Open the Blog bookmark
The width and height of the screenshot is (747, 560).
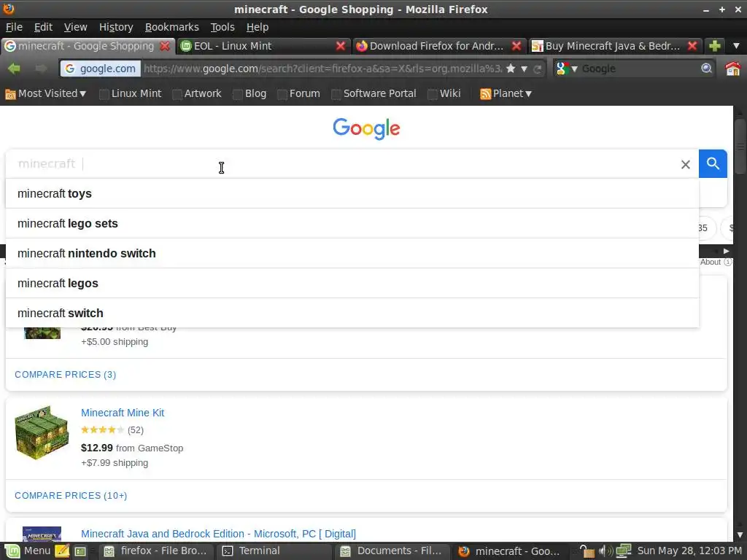coord(249,94)
